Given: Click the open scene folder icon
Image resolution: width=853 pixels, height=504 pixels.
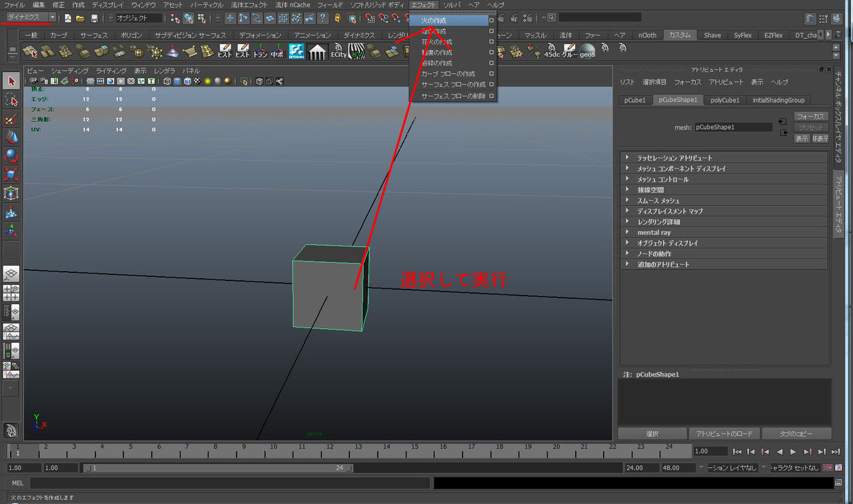Looking at the screenshot, I should [x=81, y=18].
